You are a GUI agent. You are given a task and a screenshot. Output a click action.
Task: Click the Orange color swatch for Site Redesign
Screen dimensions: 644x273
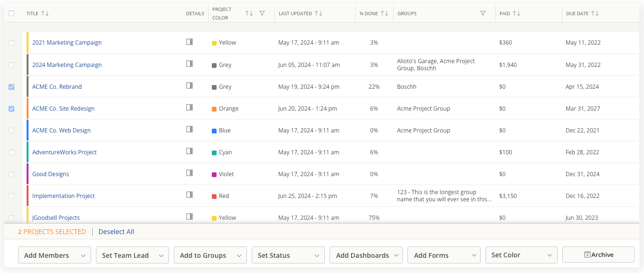pos(214,109)
